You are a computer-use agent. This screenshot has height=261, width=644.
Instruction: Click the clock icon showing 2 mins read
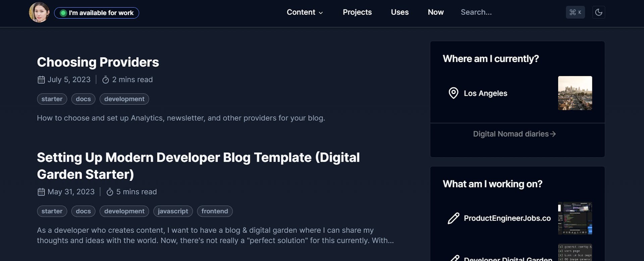(x=106, y=80)
